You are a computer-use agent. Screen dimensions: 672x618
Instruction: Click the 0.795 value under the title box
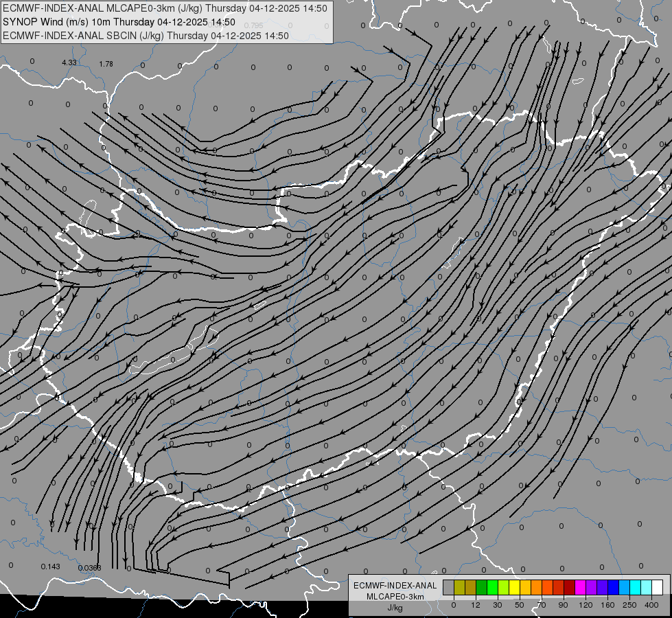tap(254, 25)
